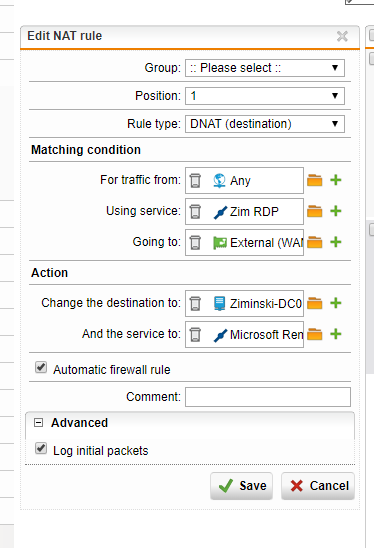
Task: Uncheck Automatic firewall rule
Action: point(41,367)
